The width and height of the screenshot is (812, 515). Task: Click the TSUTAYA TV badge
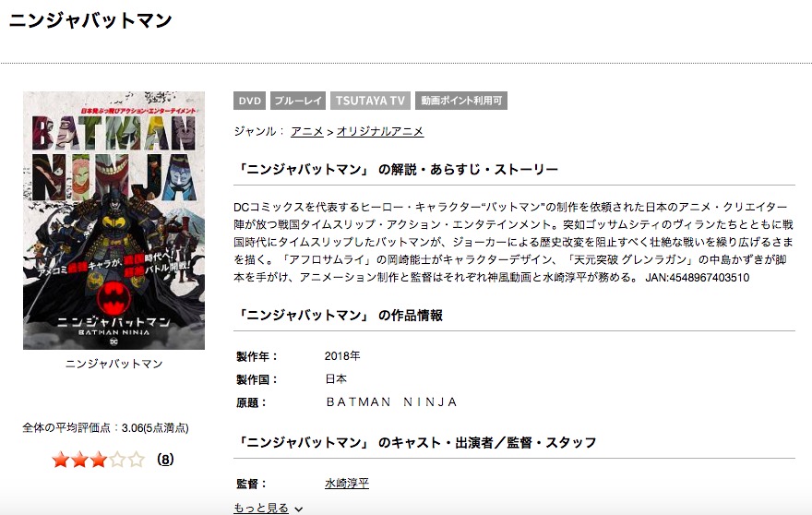[x=370, y=101]
